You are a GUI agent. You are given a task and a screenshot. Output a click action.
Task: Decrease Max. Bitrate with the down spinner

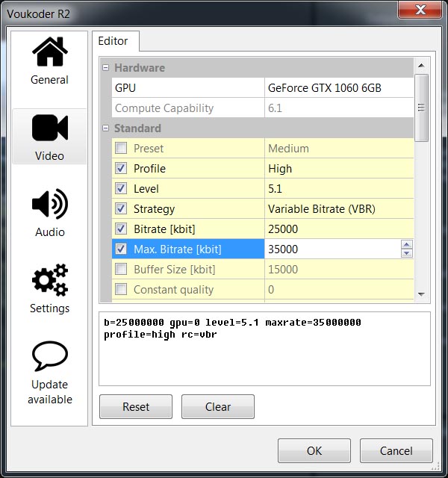(x=407, y=253)
